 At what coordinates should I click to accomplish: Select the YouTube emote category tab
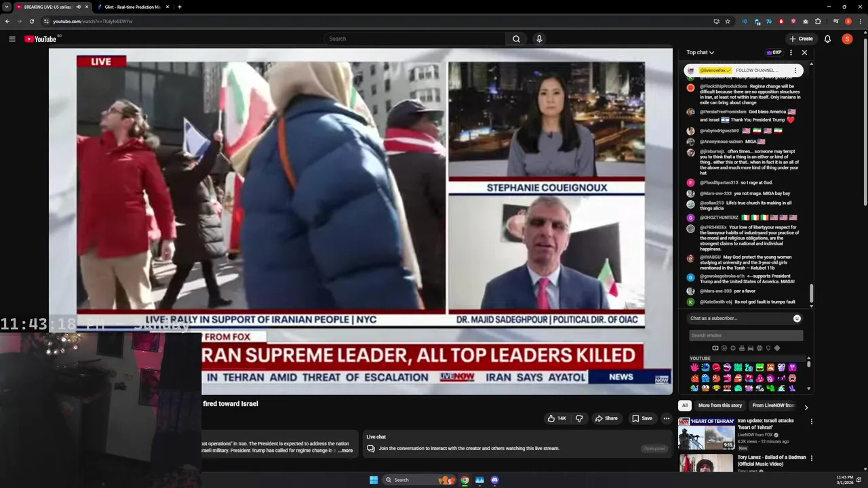(x=715, y=348)
